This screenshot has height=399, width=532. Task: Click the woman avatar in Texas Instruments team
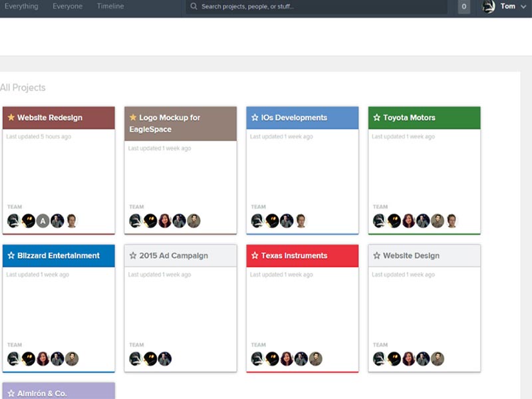coord(287,358)
